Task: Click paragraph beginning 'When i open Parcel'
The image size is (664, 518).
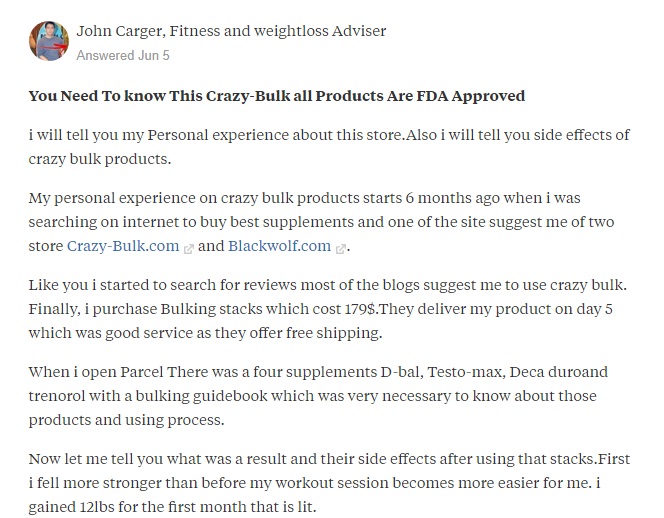Action: tap(318, 396)
